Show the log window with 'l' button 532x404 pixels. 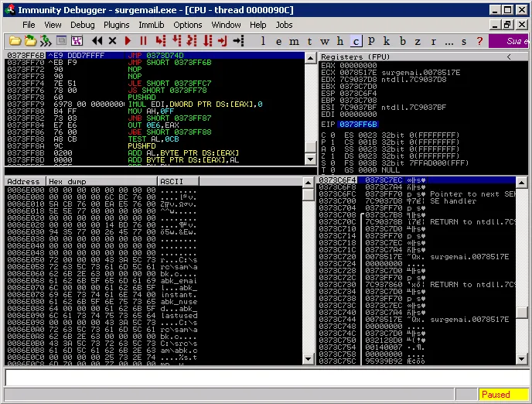264,40
